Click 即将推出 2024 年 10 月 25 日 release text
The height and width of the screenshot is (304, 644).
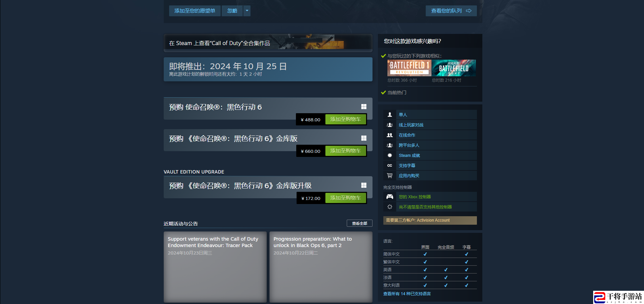pos(228,66)
